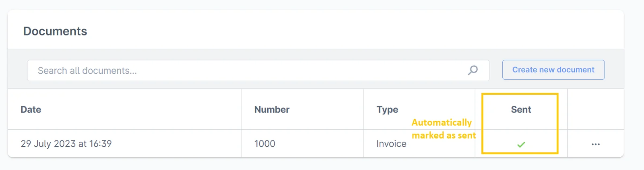Sort by the Number column header

[x=272, y=110]
